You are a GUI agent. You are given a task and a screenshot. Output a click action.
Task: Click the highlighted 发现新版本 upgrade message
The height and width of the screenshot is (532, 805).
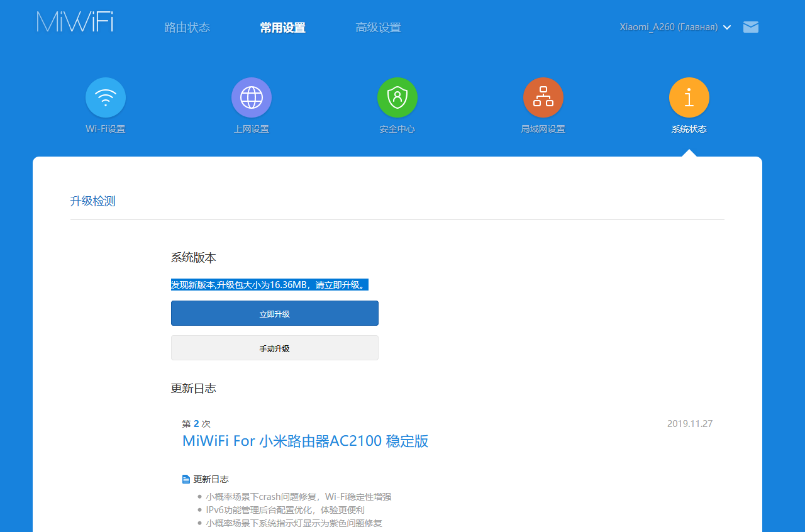pos(270,285)
